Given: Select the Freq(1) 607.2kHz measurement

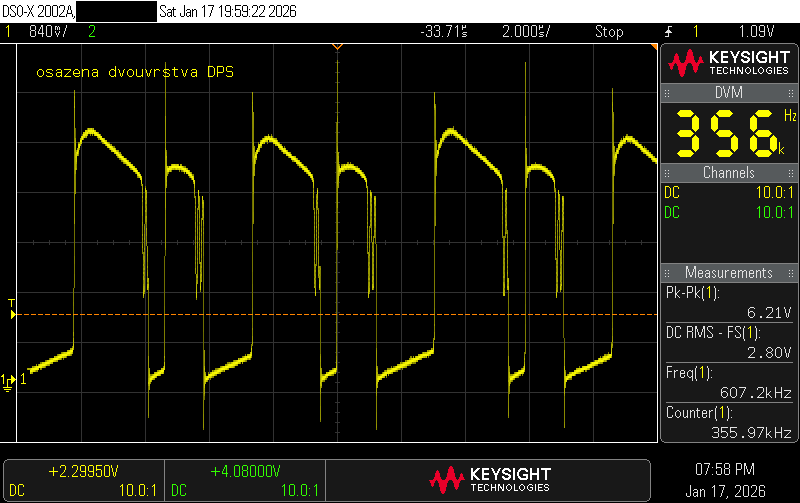Looking at the screenshot, I should pos(728,382).
